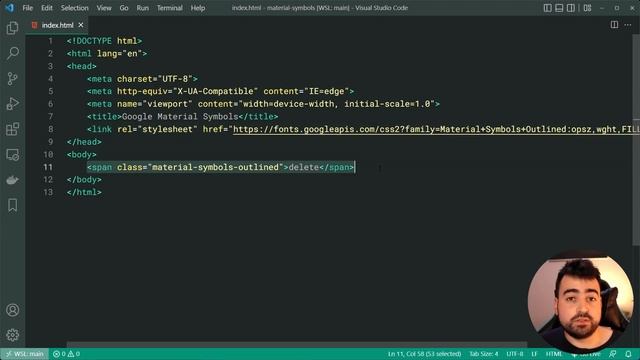The image size is (640, 360).
Task: Click the <!DOCTYPE html> text on line 1
Action: point(104,41)
